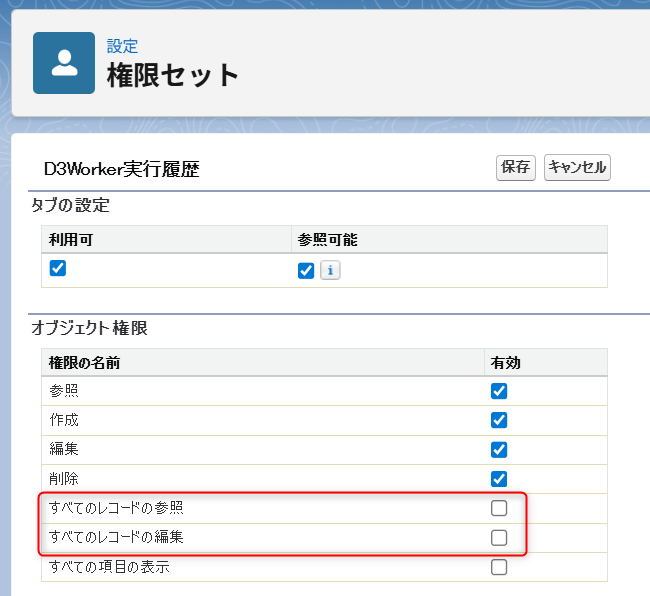Click the タブの設定 section heading
This screenshot has width=650, height=596.
(x=70, y=205)
